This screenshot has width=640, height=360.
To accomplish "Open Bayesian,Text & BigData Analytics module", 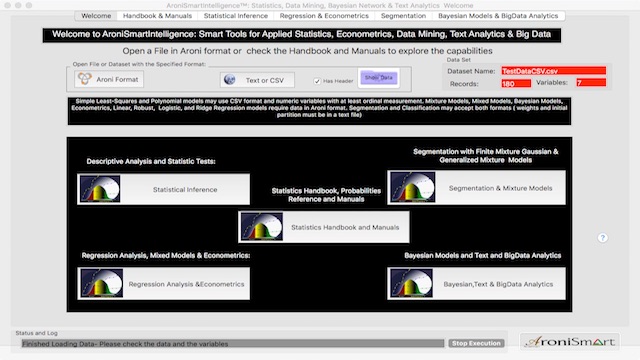I will tap(476, 284).
